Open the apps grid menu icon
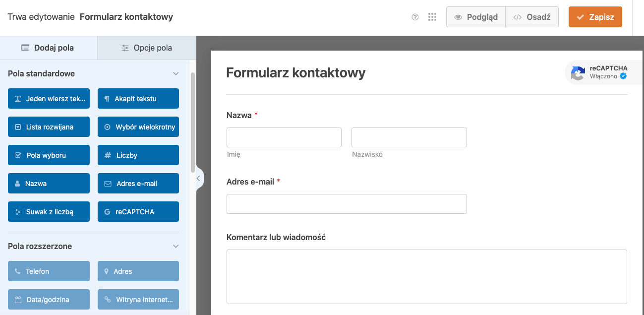The width and height of the screenshot is (644, 315). tap(432, 17)
